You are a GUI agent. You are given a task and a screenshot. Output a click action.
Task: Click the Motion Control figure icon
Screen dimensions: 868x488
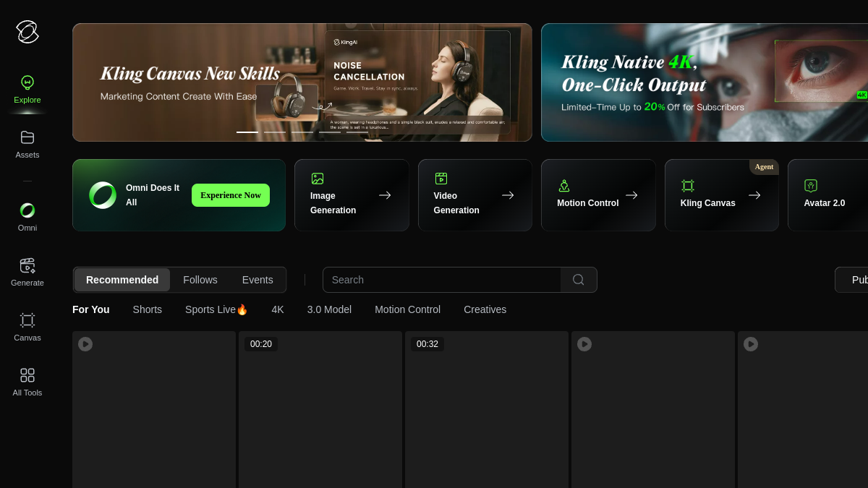coord(564,186)
